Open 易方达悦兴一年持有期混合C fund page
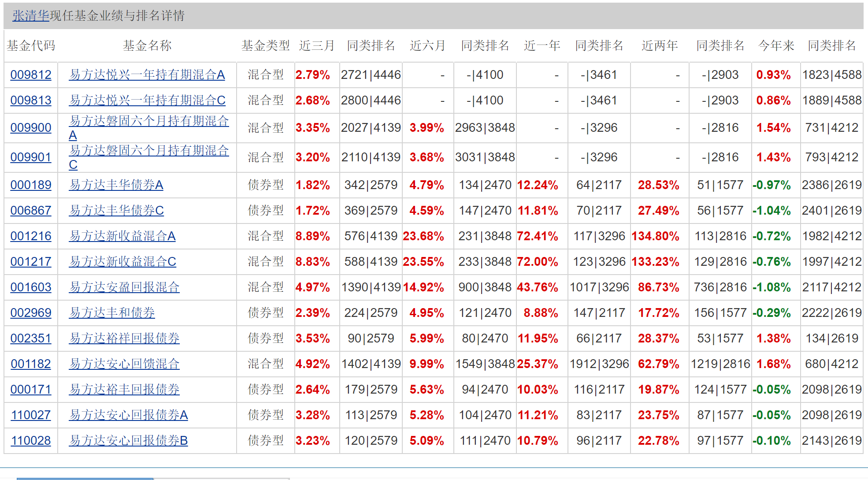 point(147,100)
